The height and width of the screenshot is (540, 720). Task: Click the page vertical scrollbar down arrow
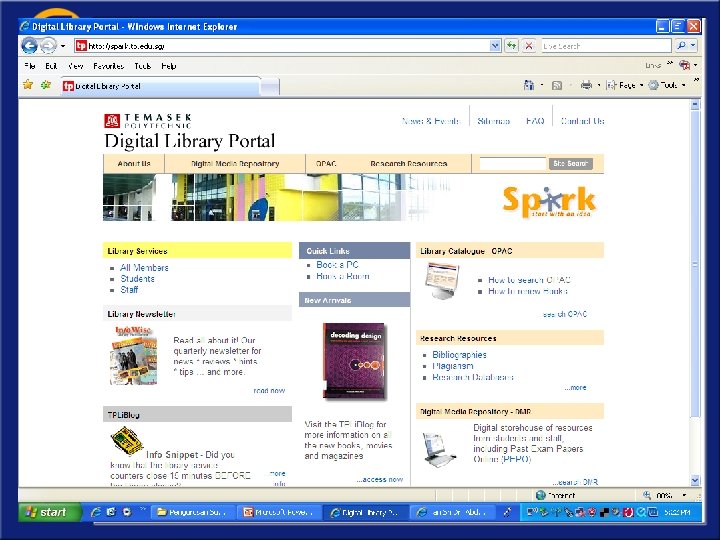point(695,481)
